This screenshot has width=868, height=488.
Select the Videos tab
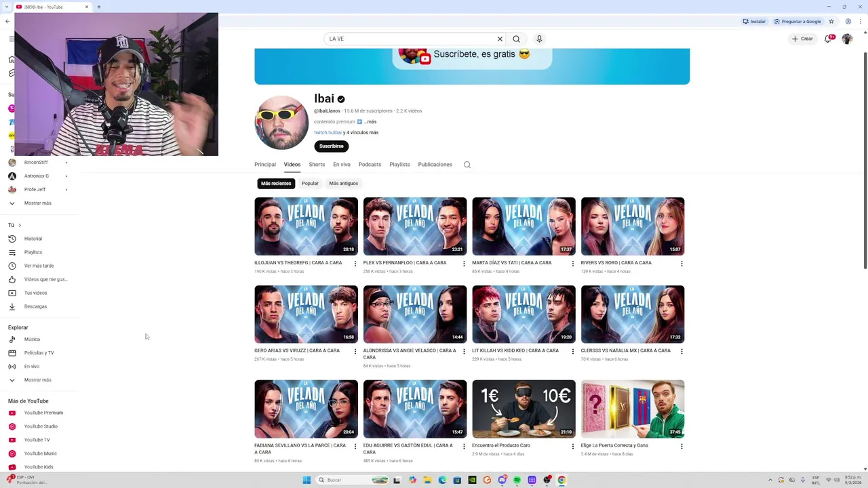coord(292,165)
